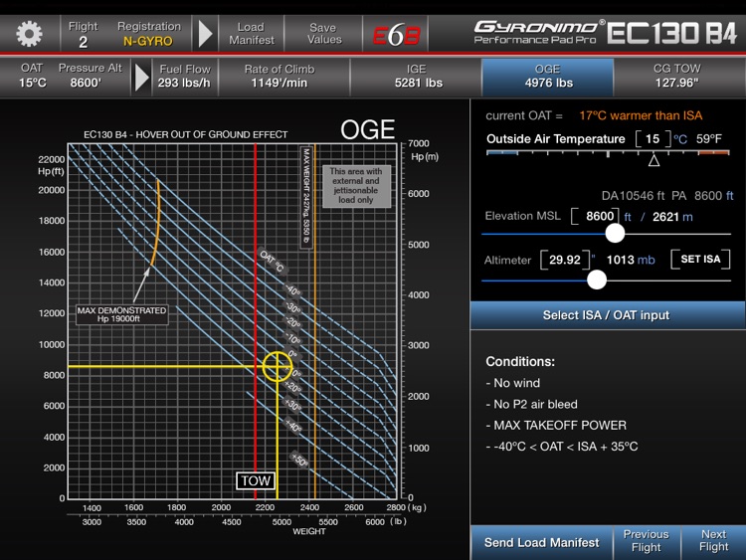Tap '-40°C < OAT < ISA + 35°C' line
The width and height of the screenshot is (746, 560).
coord(562,447)
